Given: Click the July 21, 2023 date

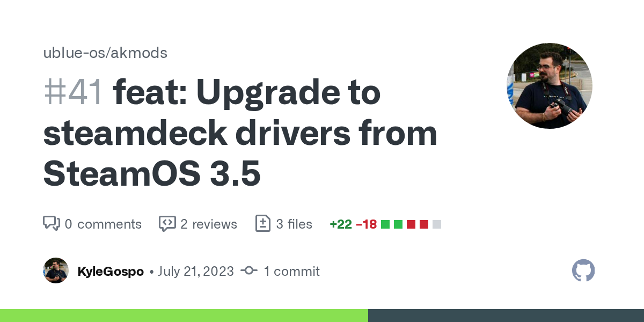Looking at the screenshot, I should click(x=196, y=271).
